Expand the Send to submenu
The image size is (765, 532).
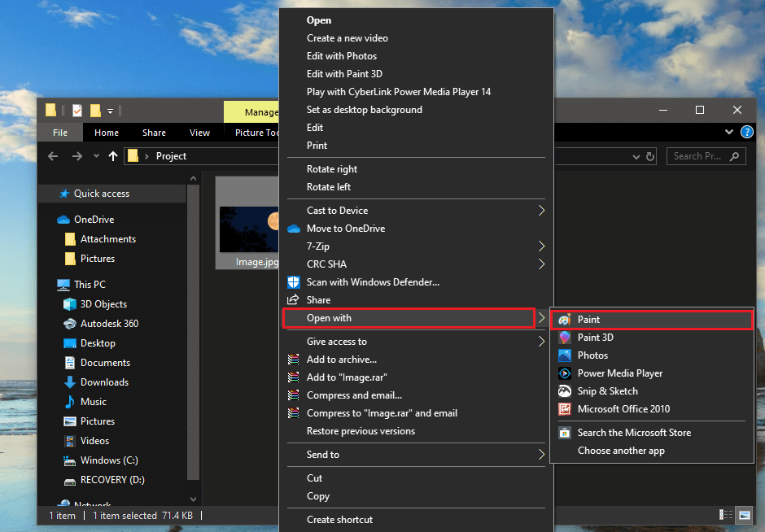tap(541, 455)
